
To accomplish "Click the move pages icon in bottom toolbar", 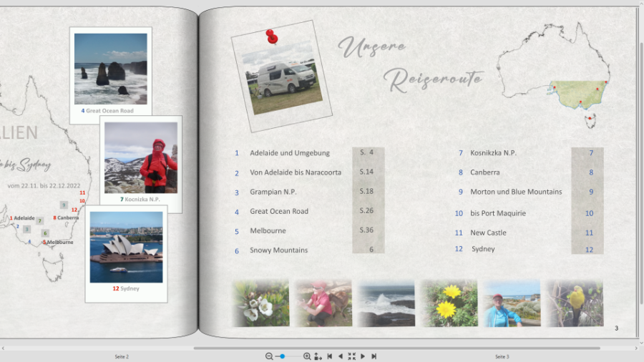I will click(318, 356).
